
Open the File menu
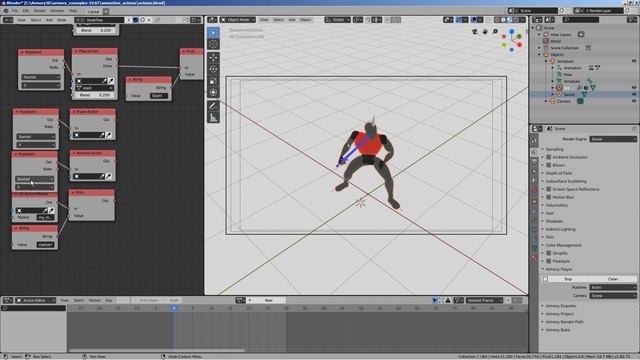15,11
